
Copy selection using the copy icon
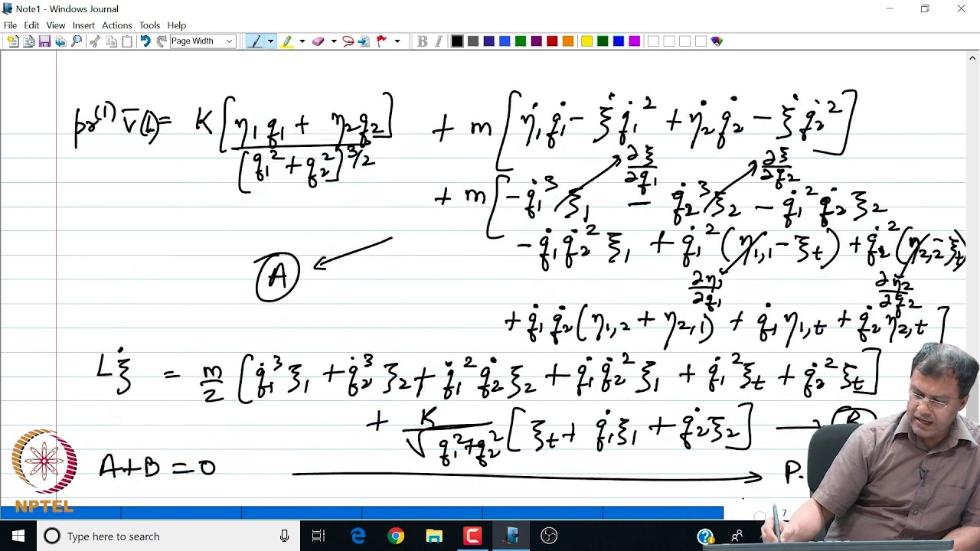[x=111, y=41]
